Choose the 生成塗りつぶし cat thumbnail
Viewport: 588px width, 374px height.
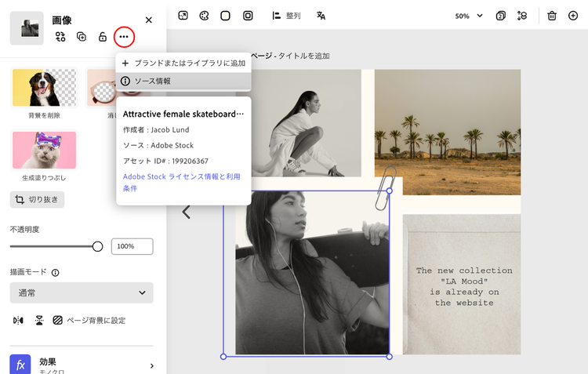[44, 150]
